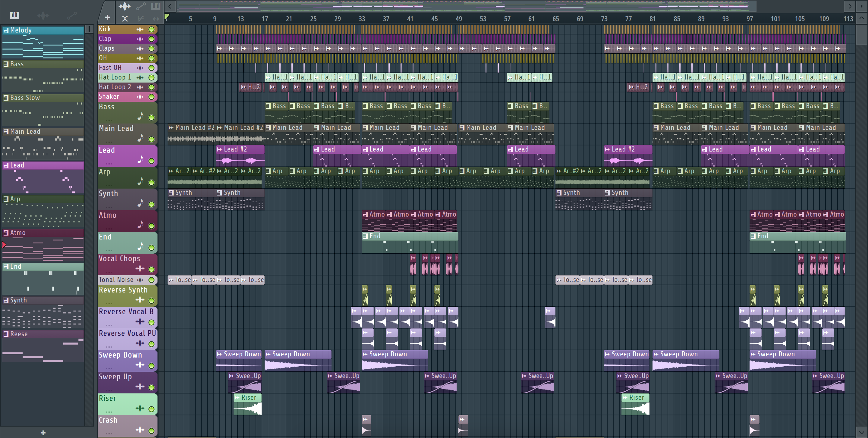Select the Main Lead #2 clip at bar 1

click(x=192, y=134)
